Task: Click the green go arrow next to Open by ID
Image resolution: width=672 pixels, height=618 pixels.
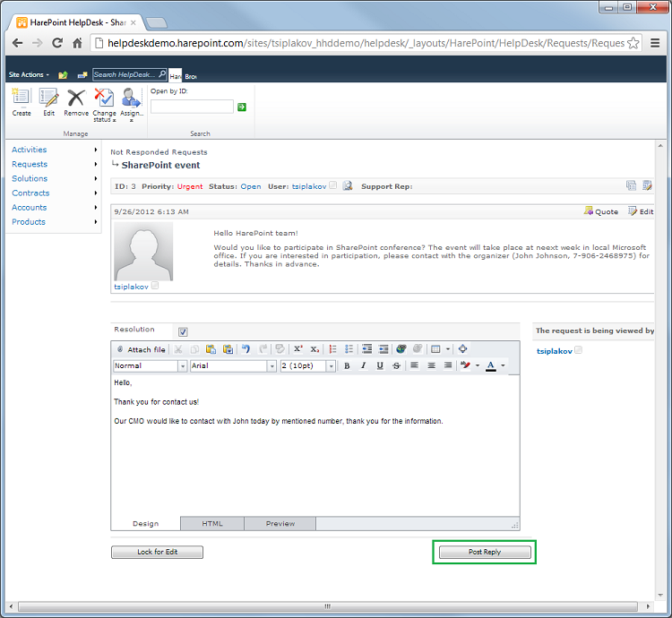Action: pos(242,107)
